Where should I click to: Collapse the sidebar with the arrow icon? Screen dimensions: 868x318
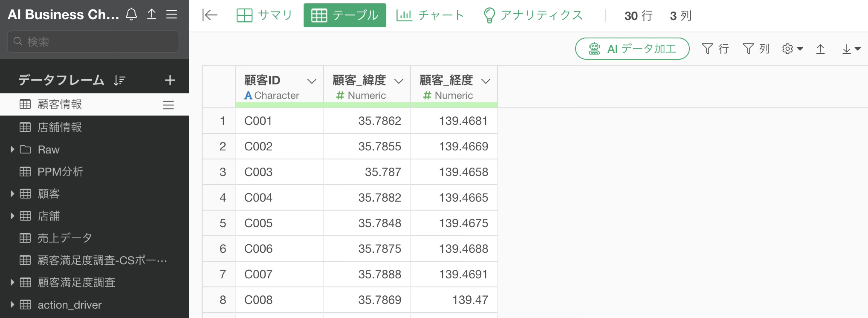coord(210,15)
